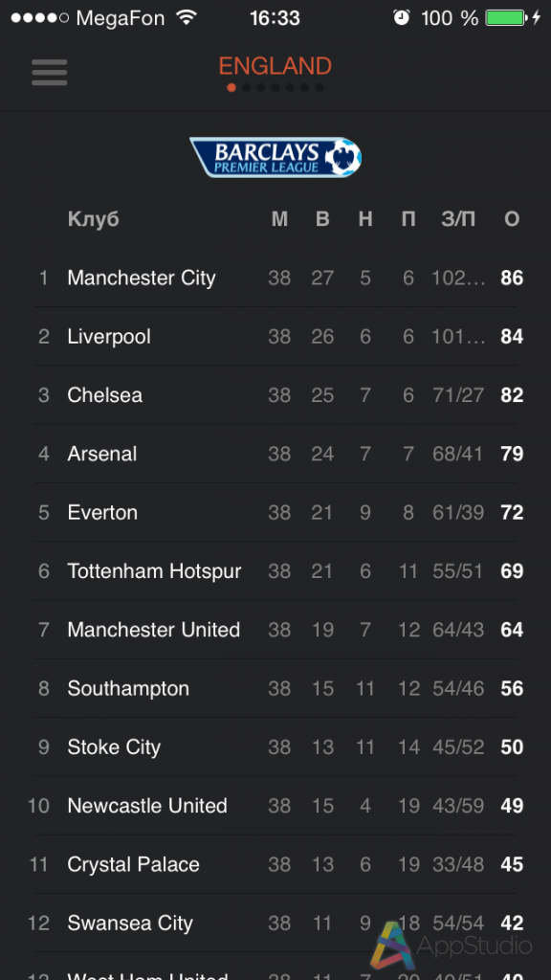Tap the Клуб column header
This screenshot has width=551, height=980.
[x=93, y=219]
